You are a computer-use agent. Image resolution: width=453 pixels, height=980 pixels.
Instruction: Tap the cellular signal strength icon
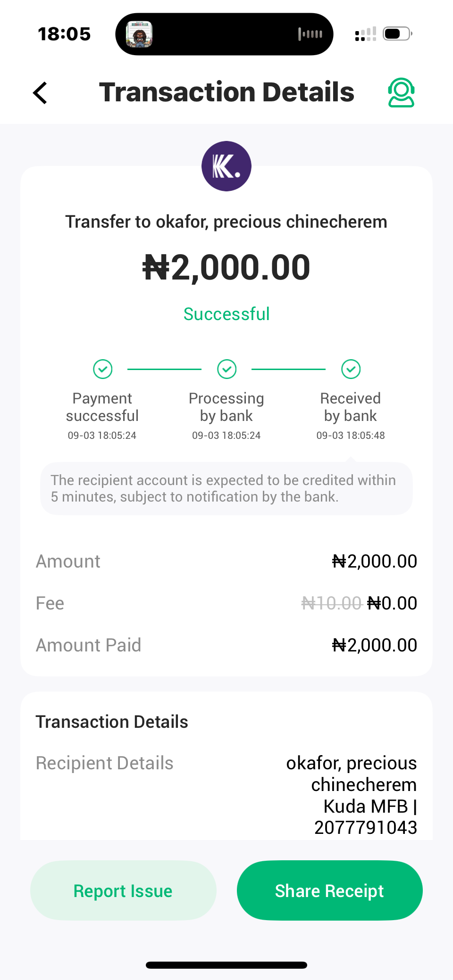tap(365, 34)
